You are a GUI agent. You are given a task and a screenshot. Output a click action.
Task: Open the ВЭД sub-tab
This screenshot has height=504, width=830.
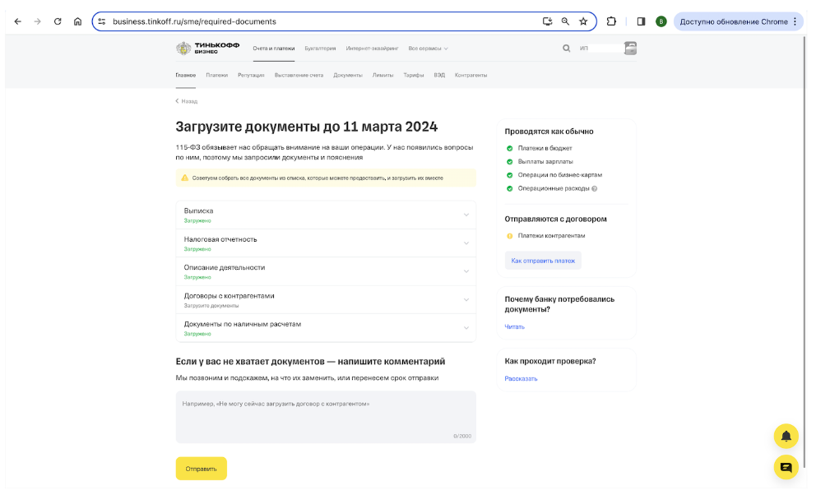point(439,75)
